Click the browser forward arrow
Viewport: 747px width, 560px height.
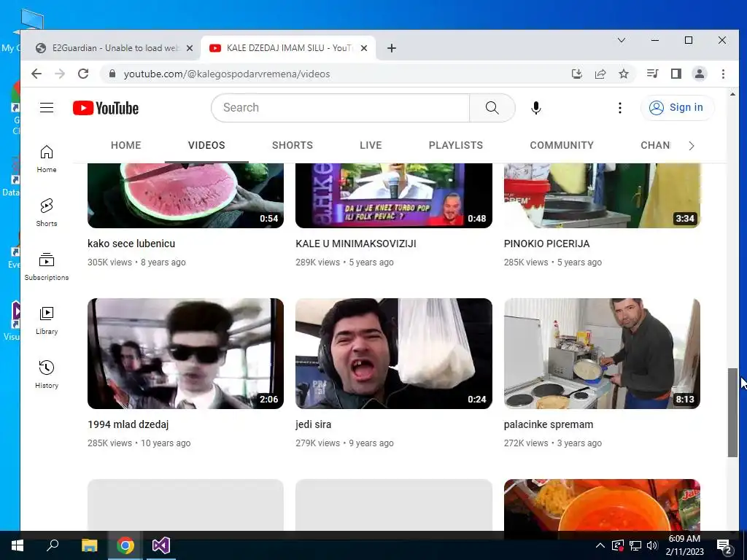coord(60,74)
